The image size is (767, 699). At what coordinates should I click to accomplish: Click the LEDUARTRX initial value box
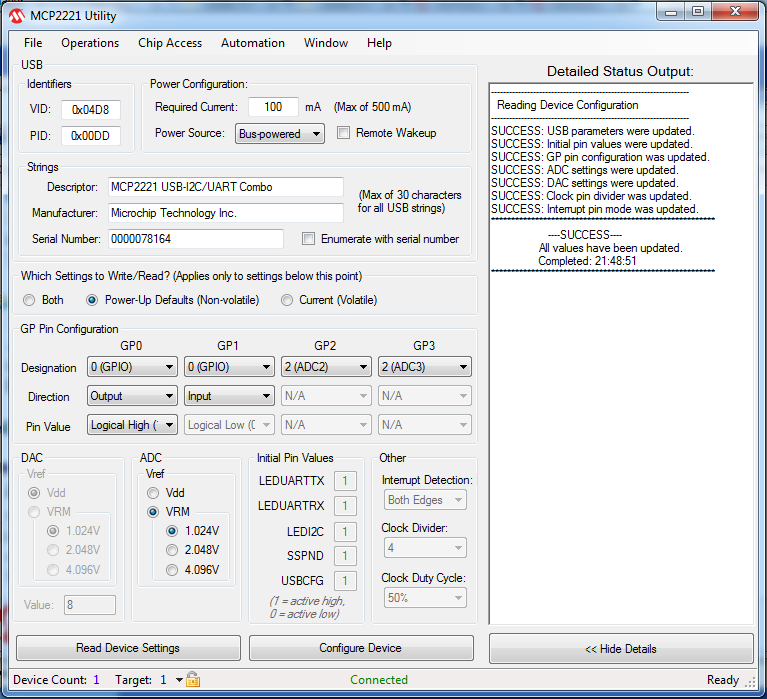click(x=345, y=505)
